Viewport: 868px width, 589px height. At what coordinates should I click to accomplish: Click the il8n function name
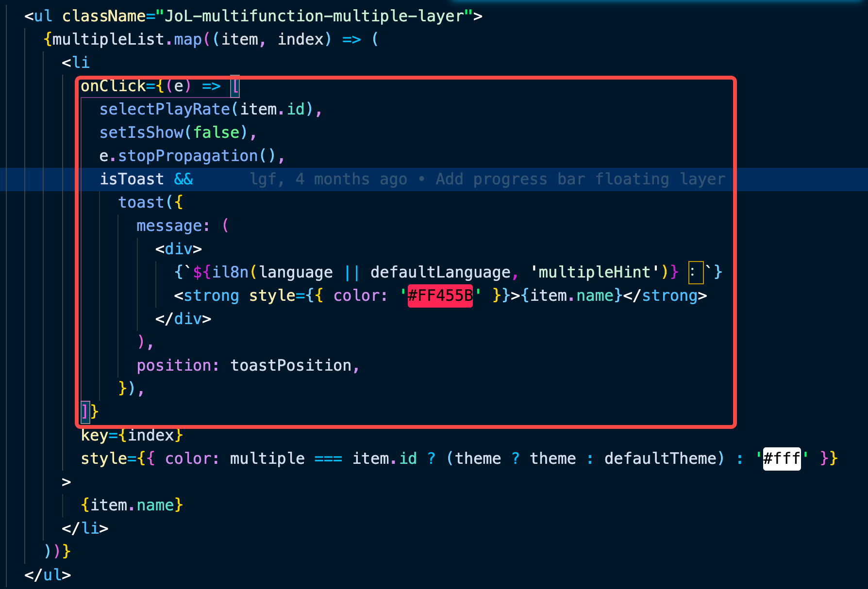point(230,272)
